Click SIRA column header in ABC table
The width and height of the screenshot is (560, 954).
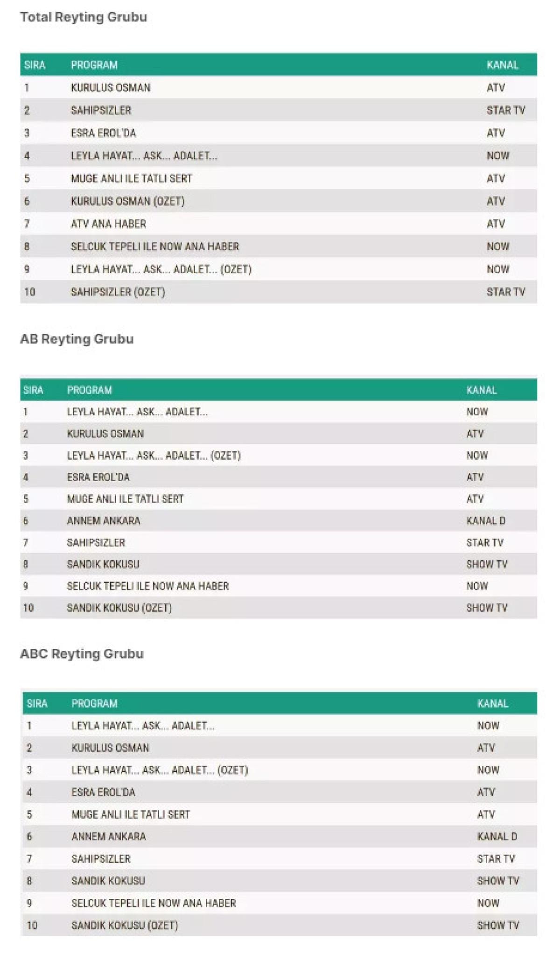click(37, 703)
